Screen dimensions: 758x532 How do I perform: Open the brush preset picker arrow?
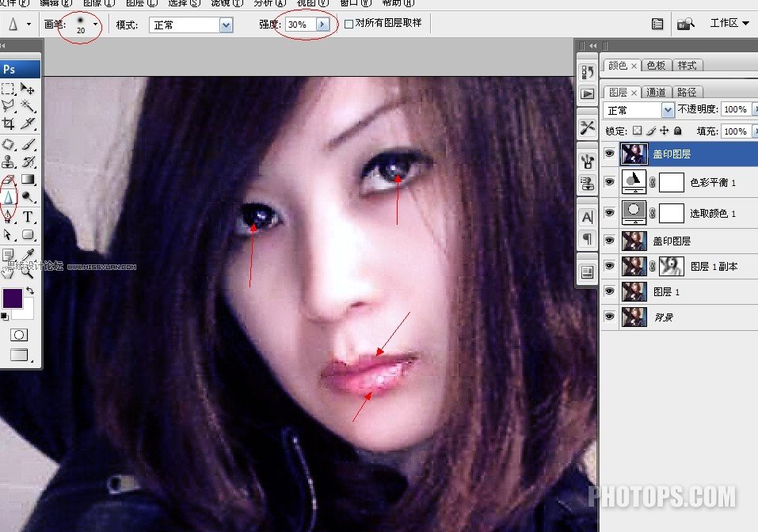coord(95,24)
